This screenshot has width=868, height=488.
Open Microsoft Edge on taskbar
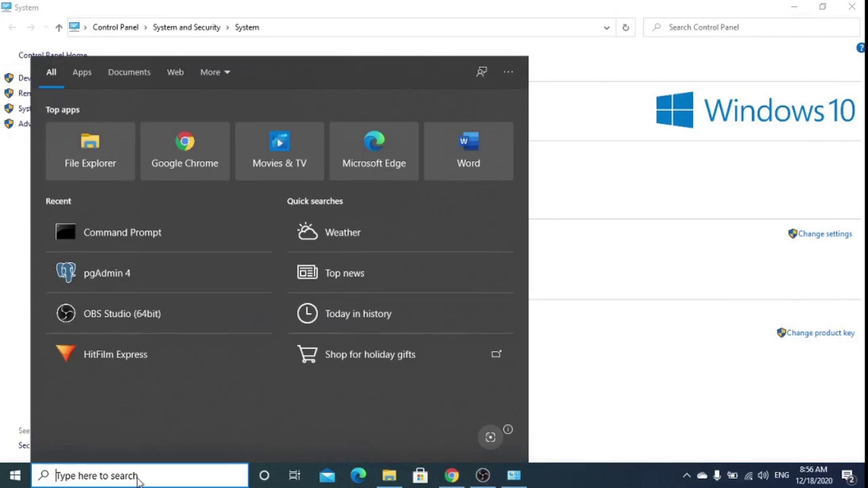[x=358, y=476]
